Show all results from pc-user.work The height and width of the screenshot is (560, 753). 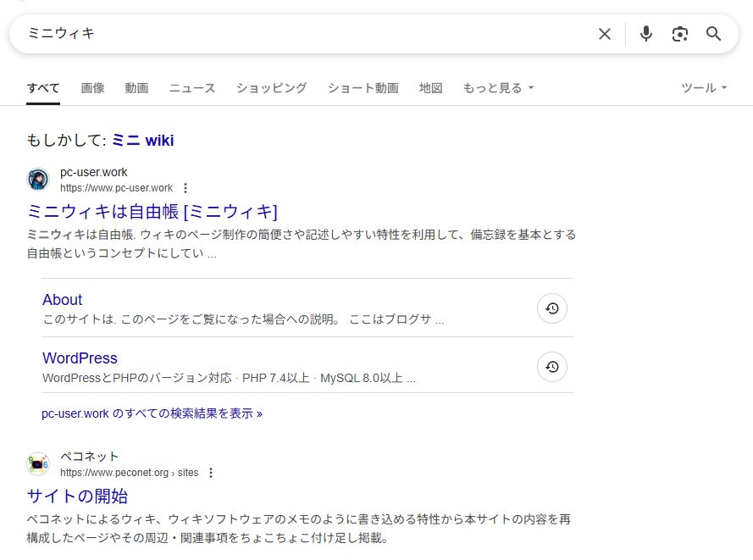pos(152,413)
